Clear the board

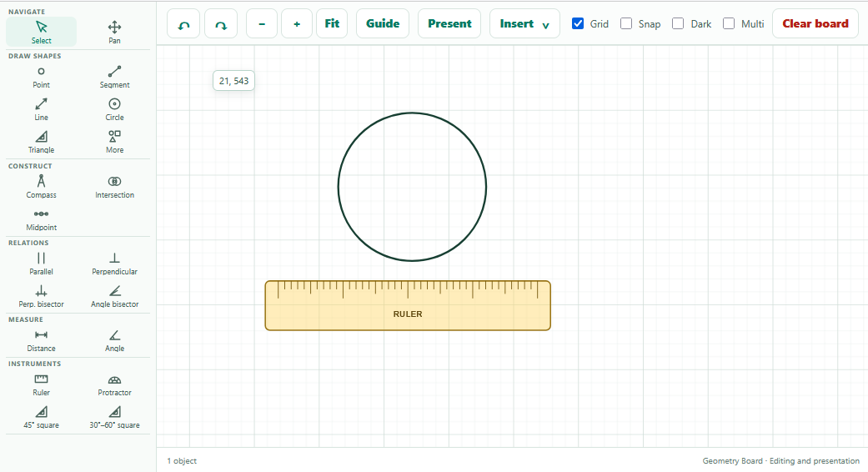coord(815,24)
